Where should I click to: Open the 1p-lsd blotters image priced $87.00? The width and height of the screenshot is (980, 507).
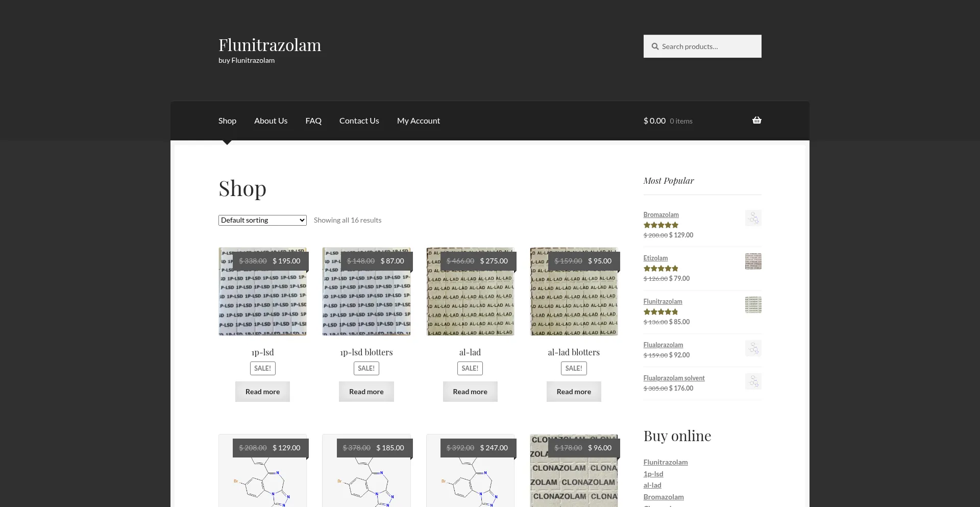366,292
